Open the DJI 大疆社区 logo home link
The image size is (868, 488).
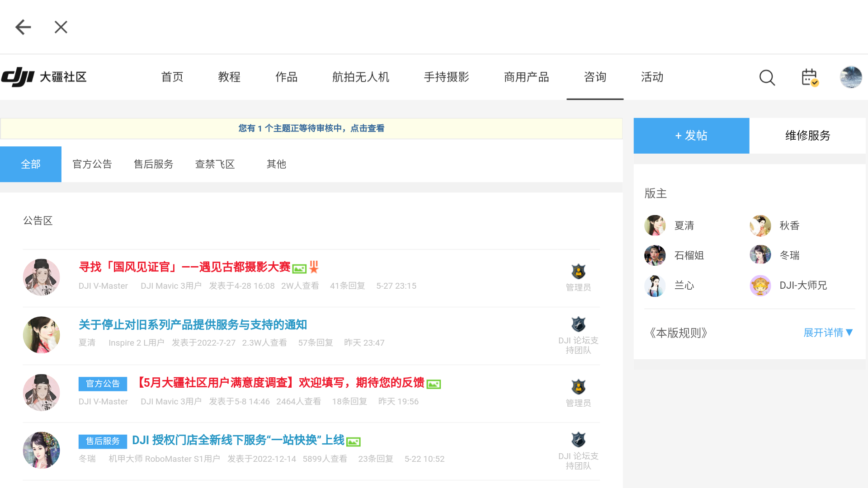point(44,77)
